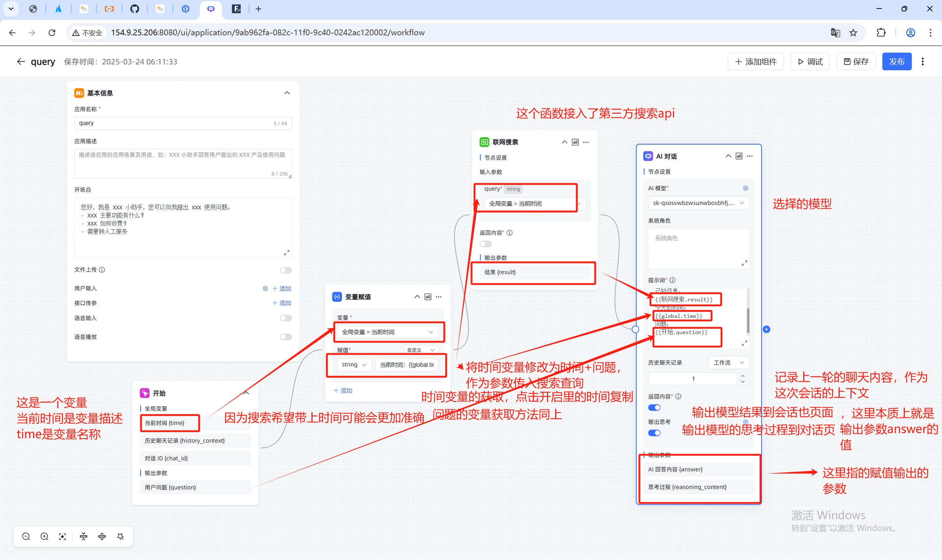The width and height of the screenshot is (942, 560).
Task: Turn on the 语音输入 switch
Action: click(x=285, y=318)
